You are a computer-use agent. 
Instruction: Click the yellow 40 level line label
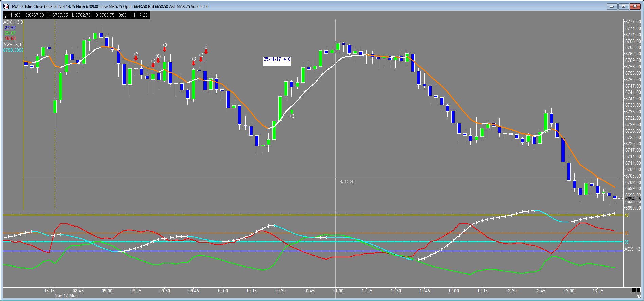pyautogui.click(x=627, y=215)
